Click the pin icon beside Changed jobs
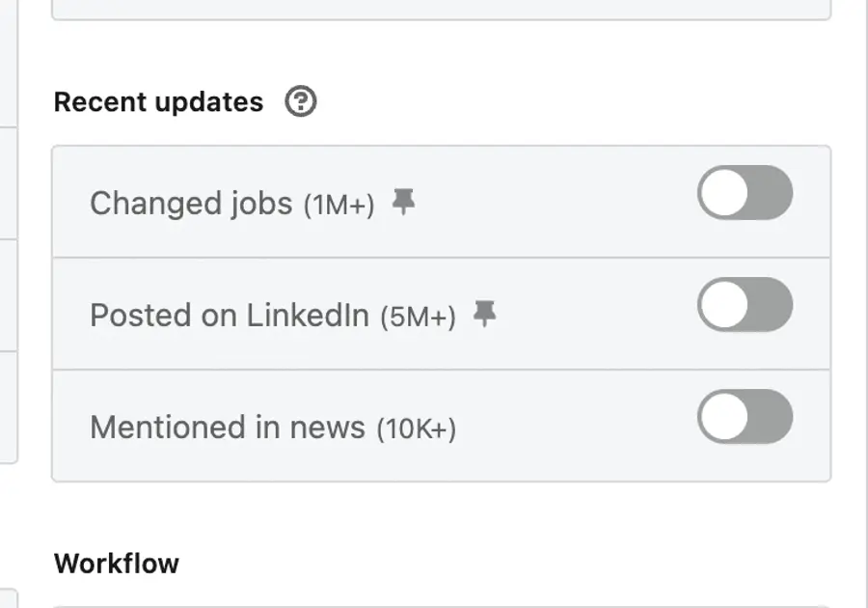 pos(403,202)
